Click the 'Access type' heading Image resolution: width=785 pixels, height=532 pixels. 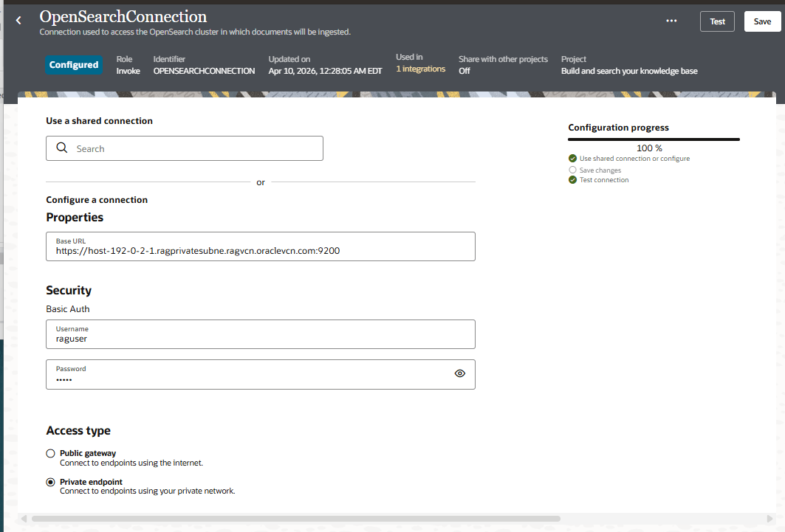click(x=78, y=430)
